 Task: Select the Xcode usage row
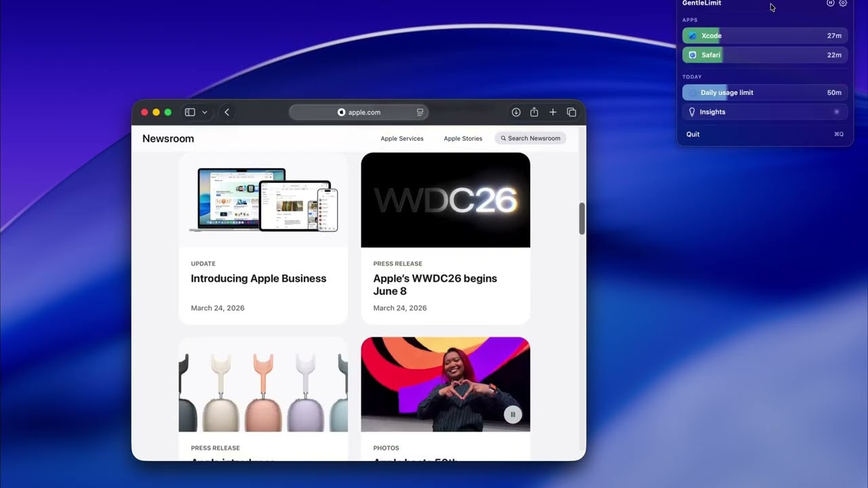click(765, 36)
